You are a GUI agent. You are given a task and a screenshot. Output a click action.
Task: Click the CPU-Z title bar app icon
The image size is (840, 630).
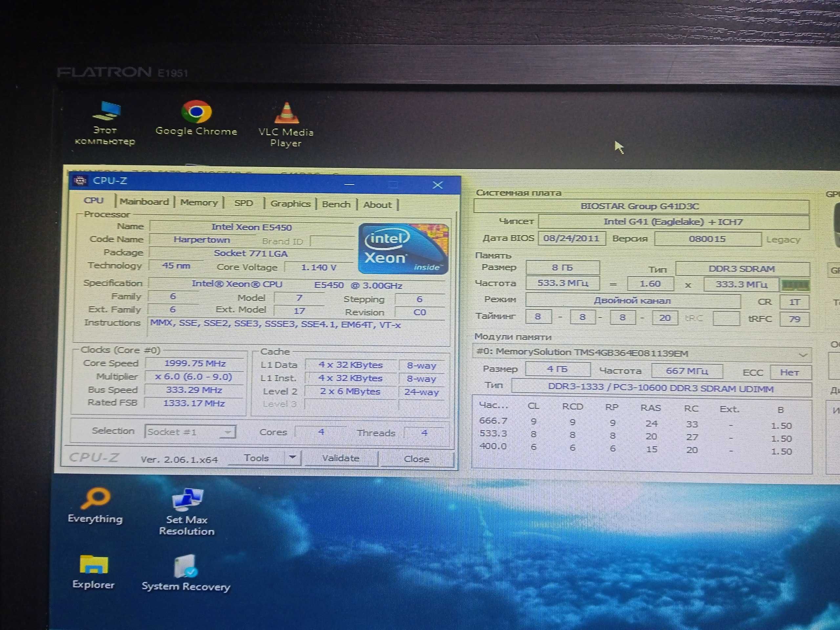click(80, 181)
